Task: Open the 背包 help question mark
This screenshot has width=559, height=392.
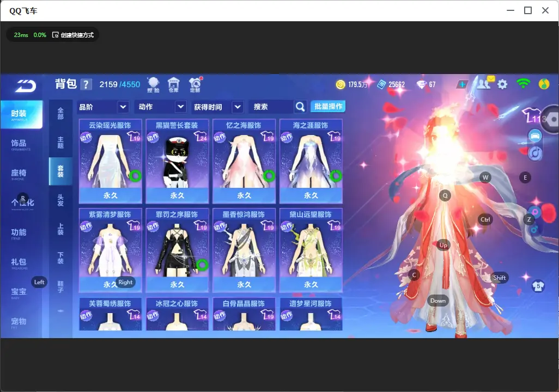Action: 86,84
